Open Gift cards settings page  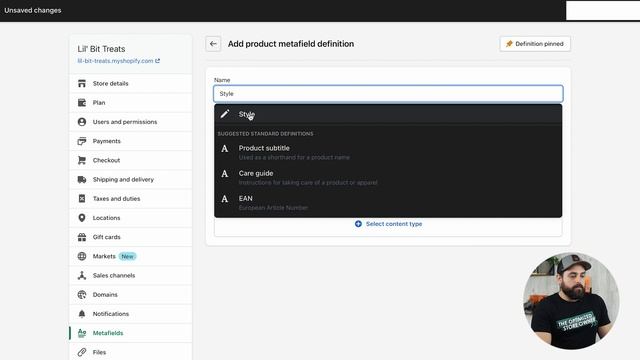(x=131, y=237)
